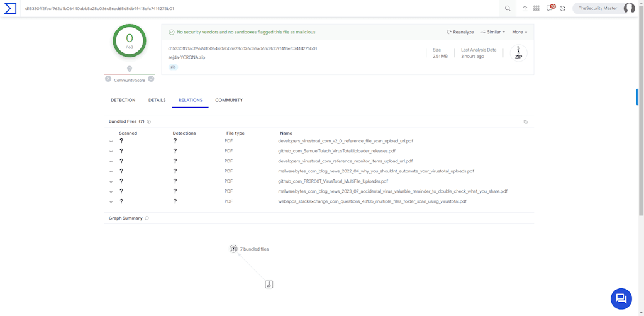Click the Reanalyze button

point(460,32)
